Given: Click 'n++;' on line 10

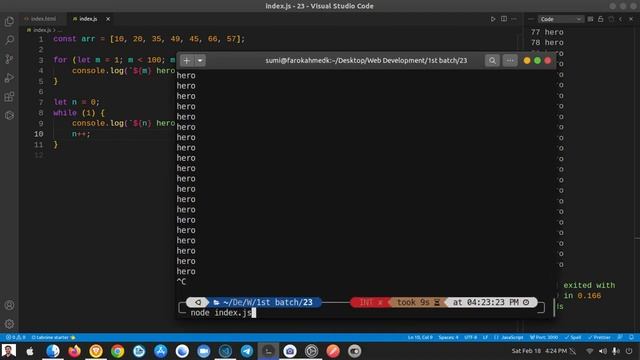Looking at the screenshot, I should coord(81,134).
